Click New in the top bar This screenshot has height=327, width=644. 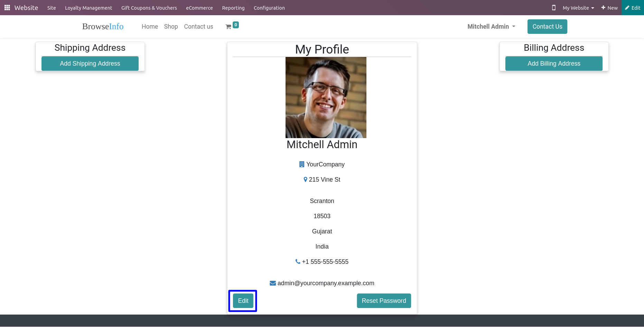click(609, 8)
